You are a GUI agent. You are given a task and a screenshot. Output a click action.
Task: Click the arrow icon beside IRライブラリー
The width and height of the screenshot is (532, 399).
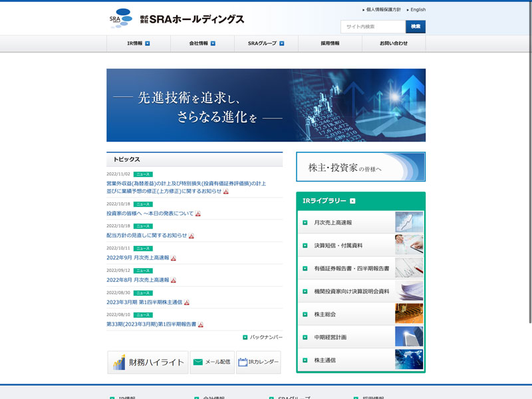(x=352, y=201)
